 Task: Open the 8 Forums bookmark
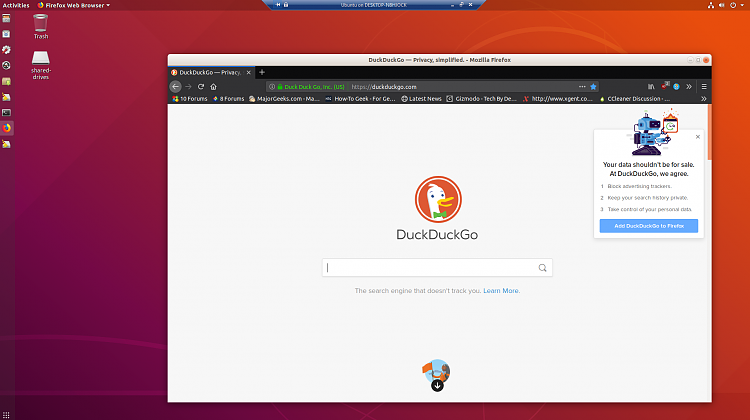pos(228,99)
